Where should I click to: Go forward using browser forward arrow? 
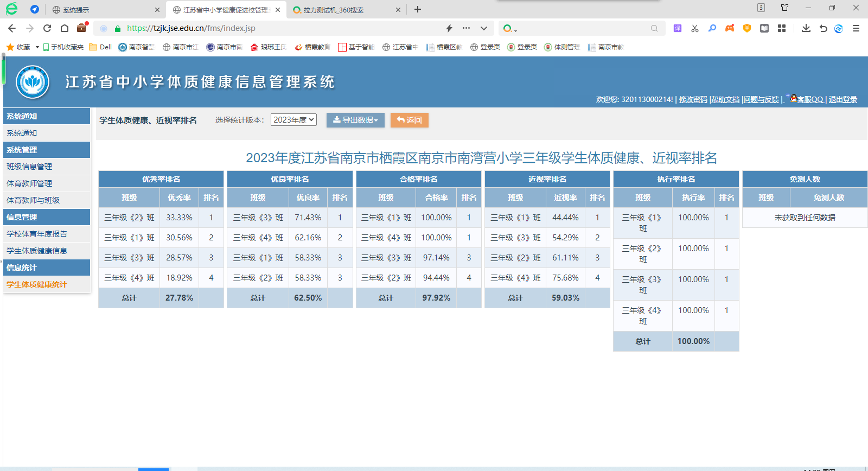click(x=30, y=28)
